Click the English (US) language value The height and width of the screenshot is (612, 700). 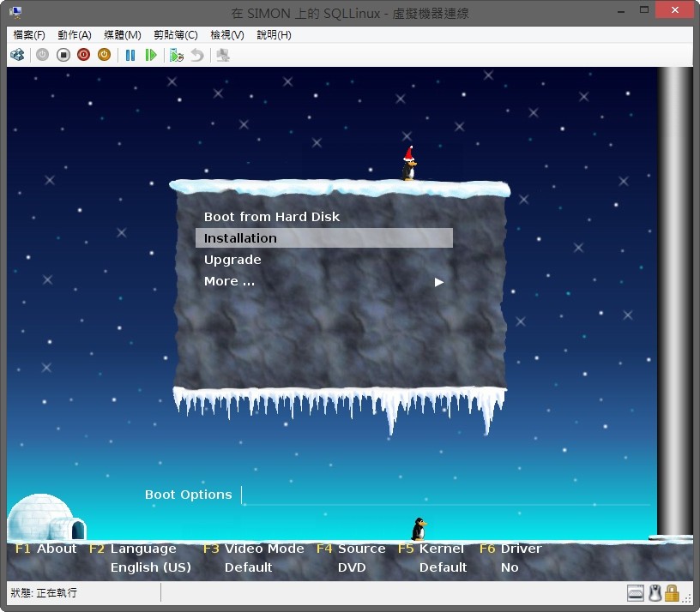coord(150,567)
